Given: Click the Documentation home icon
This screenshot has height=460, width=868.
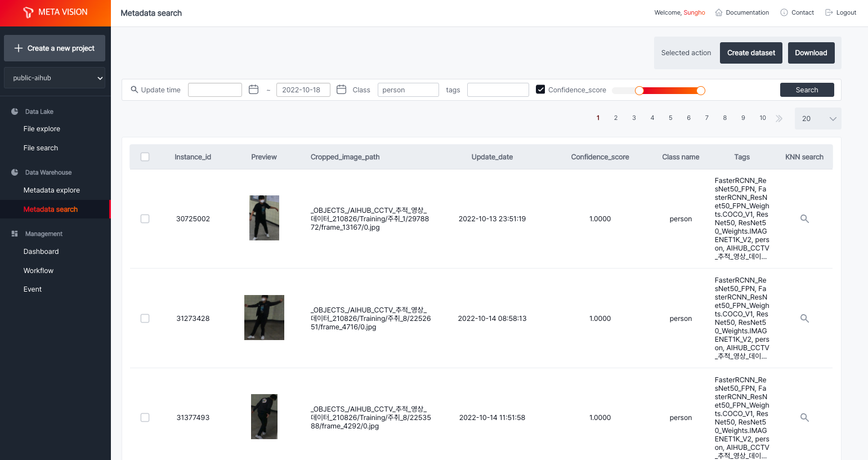Looking at the screenshot, I should click(x=719, y=12).
